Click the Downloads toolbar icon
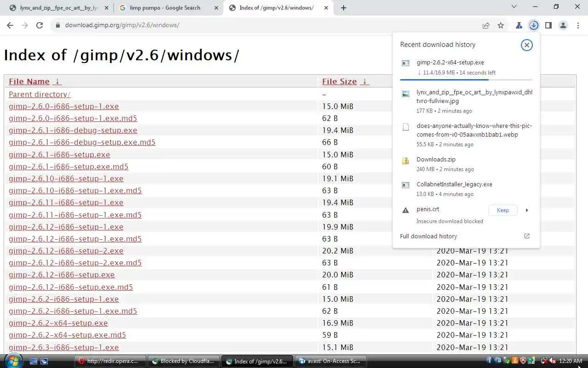Screen dimensions: 588x368 (533, 25)
